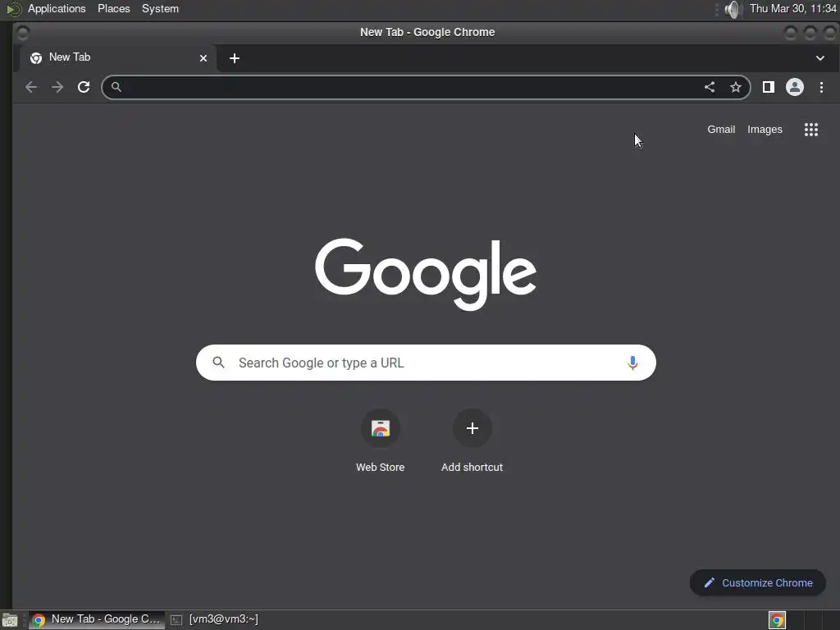Click the magnifier icon in the Google search box

click(x=218, y=363)
